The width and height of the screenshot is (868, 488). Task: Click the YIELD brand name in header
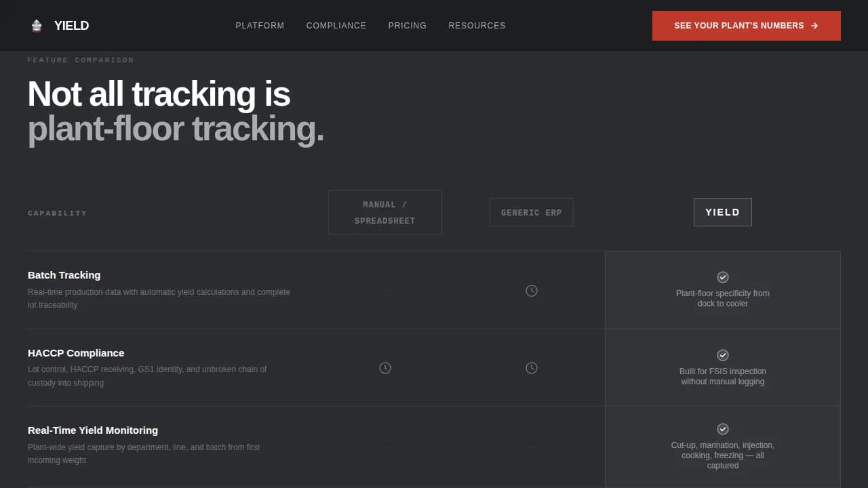click(x=71, y=26)
